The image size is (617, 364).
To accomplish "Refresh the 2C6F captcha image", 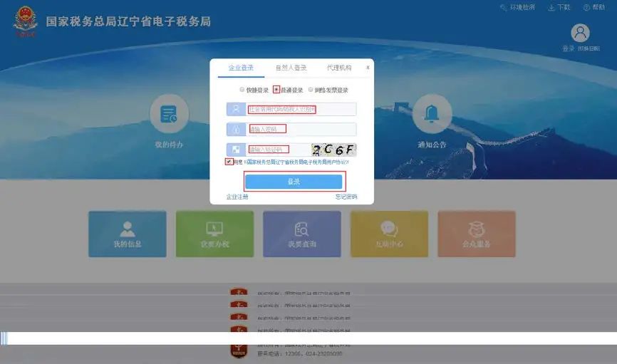I will pos(333,150).
